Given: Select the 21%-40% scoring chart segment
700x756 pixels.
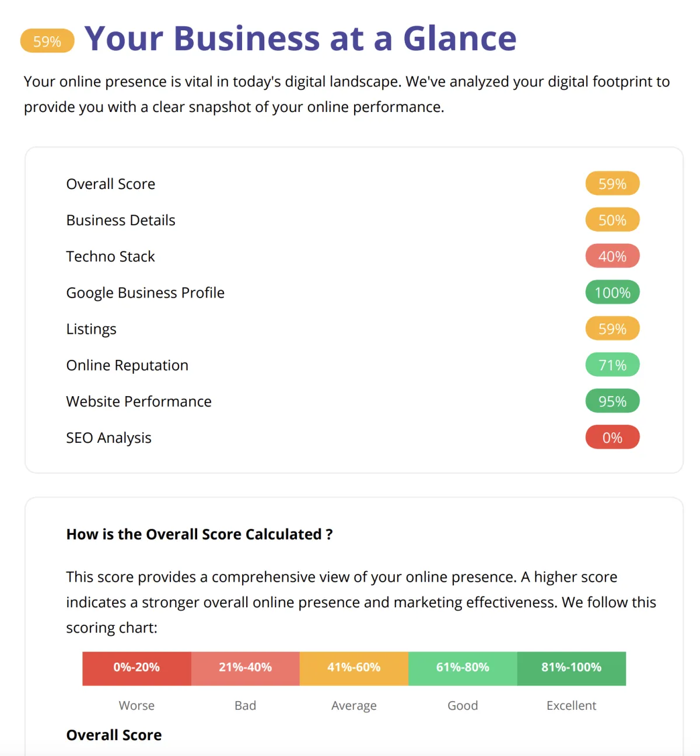Looking at the screenshot, I should [x=245, y=668].
